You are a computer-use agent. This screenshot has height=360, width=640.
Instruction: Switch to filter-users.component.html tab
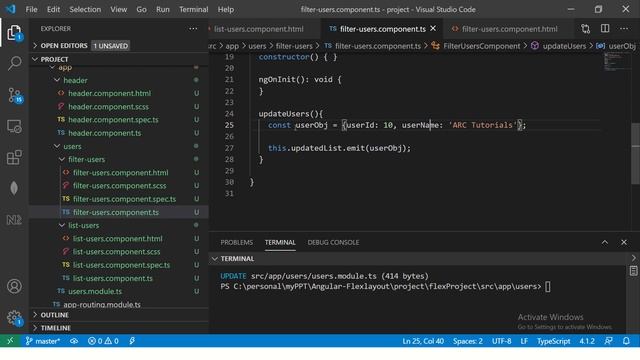pyautogui.click(x=510, y=29)
